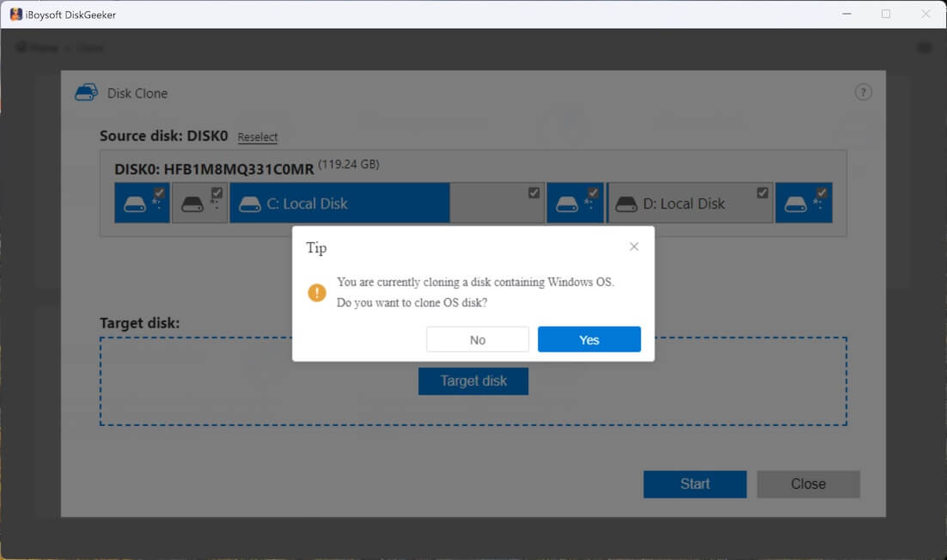The width and height of the screenshot is (947, 560).
Task: Start the disk clone
Action: (x=694, y=484)
